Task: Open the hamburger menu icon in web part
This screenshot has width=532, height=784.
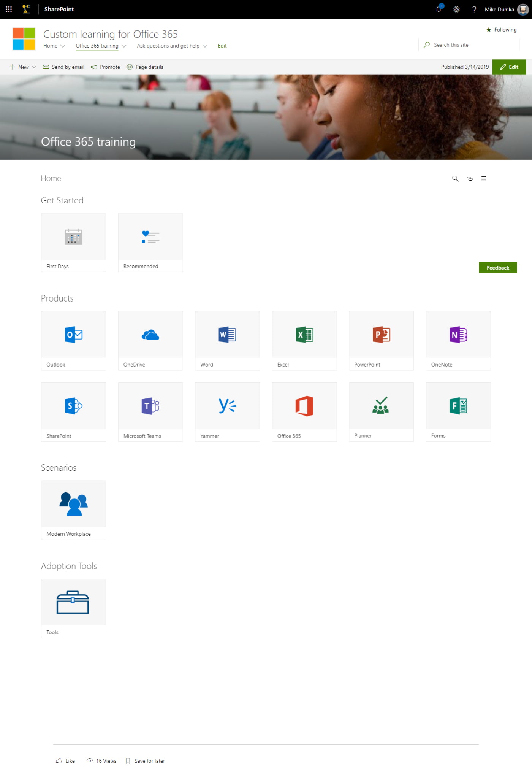Action: [484, 179]
